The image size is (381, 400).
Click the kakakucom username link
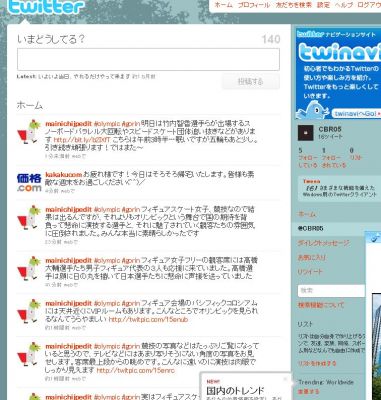[x=63, y=174]
